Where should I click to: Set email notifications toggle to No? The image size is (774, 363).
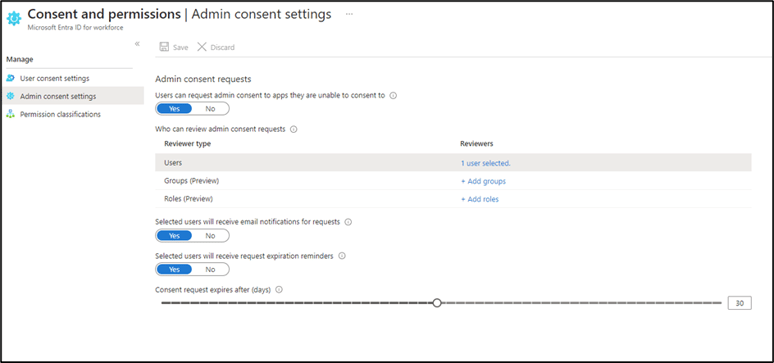211,236
